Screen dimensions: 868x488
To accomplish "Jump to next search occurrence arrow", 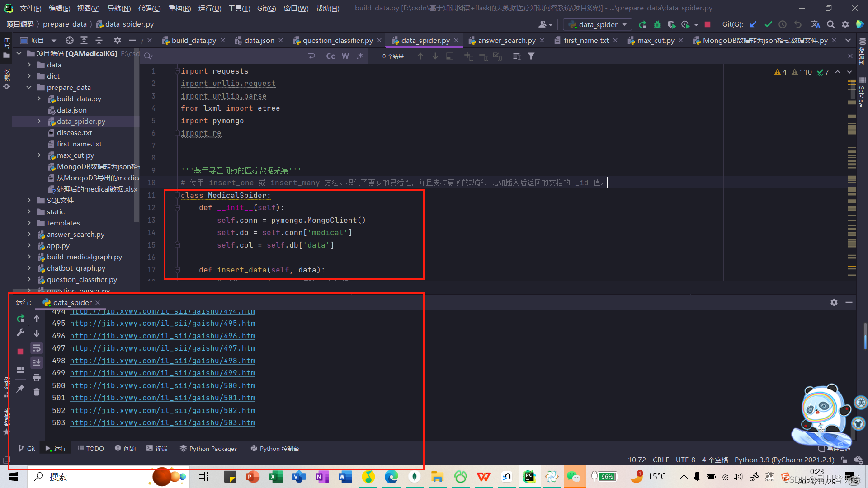I will (435, 56).
